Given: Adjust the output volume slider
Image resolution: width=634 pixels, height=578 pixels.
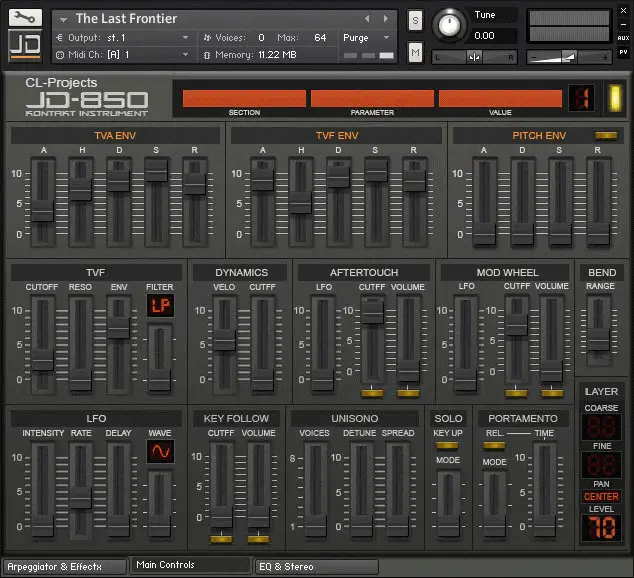Looking at the screenshot, I should tap(569, 57).
